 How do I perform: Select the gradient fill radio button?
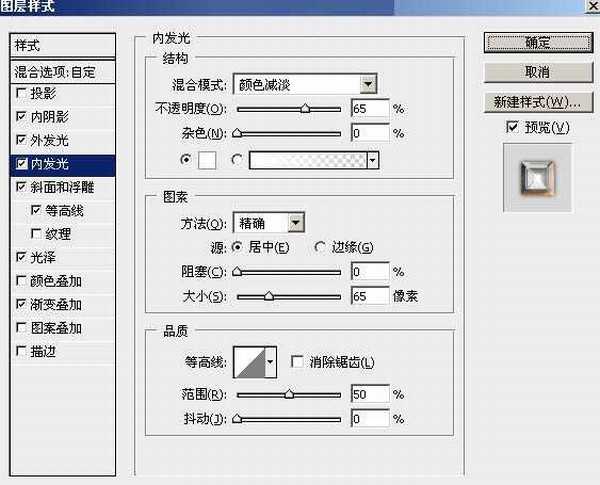(x=237, y=160)
